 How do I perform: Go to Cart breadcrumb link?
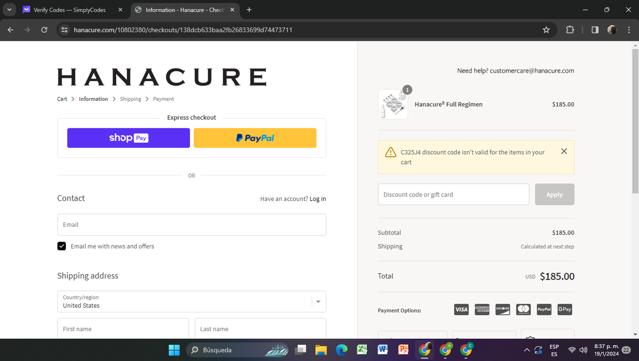coord(62,99)
